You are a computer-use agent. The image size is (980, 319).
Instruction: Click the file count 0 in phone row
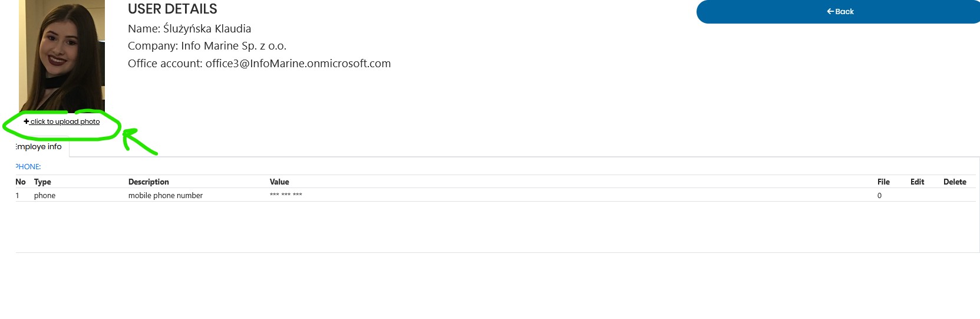point(879,196)
